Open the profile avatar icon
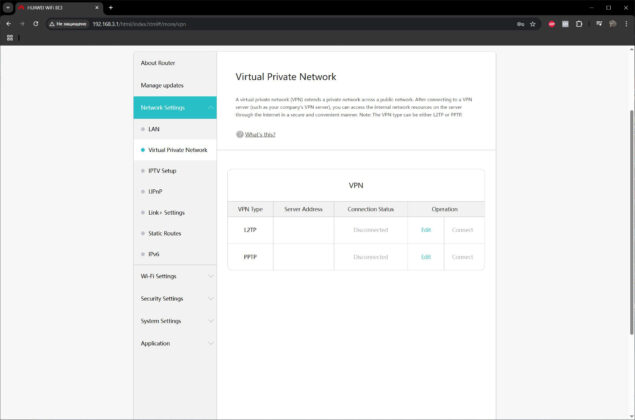This screenshot has height=420, width=635. point(613,24)
